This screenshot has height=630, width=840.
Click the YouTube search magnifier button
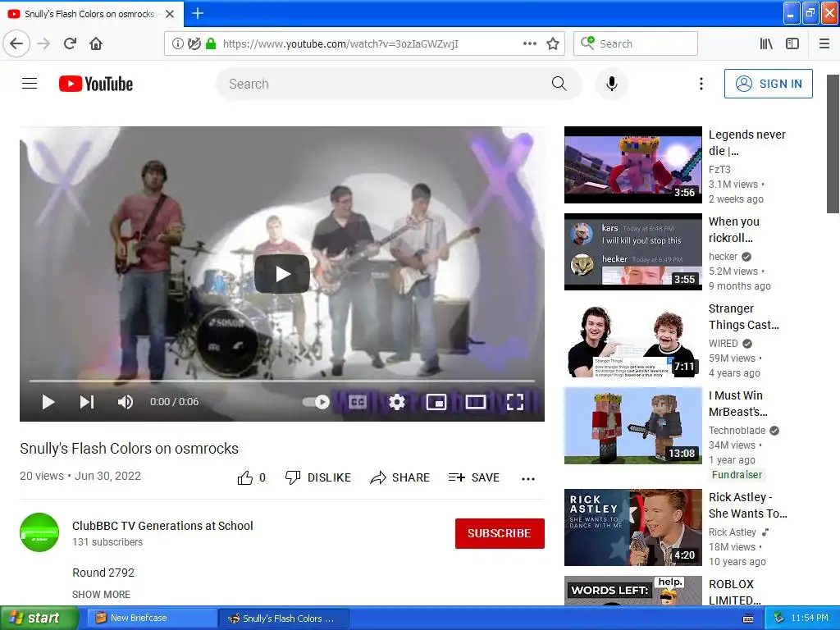(x=559, y=84)
